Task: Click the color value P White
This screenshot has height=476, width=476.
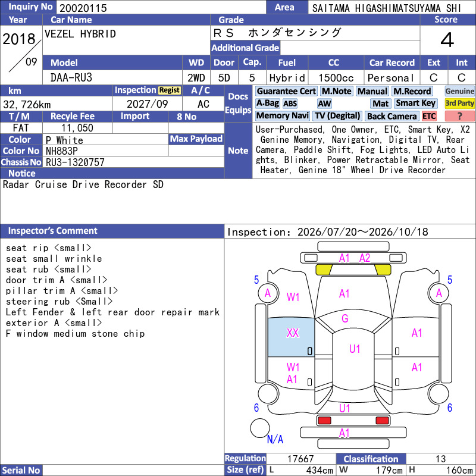Action: click(64, 140)
